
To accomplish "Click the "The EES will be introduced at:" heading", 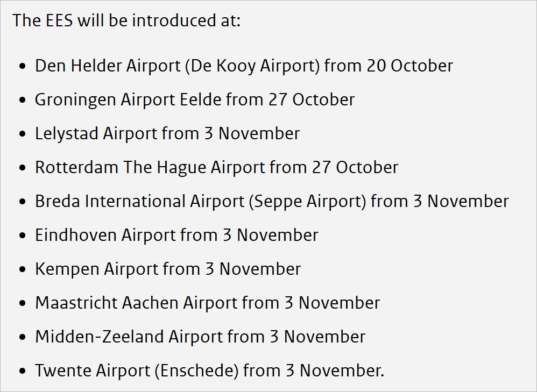I will click(x=126, y=21).
